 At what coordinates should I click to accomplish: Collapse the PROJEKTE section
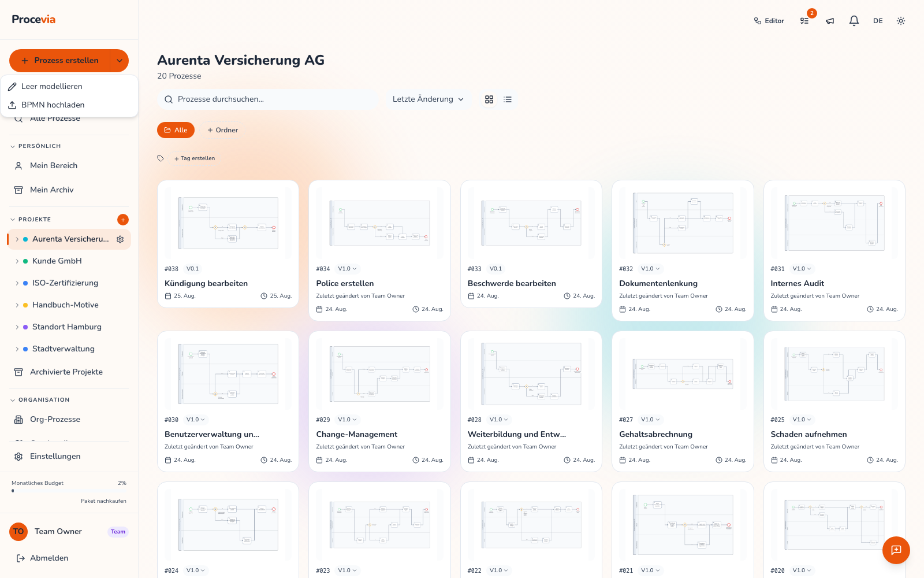pyautogui.click(x=31, y=220)
